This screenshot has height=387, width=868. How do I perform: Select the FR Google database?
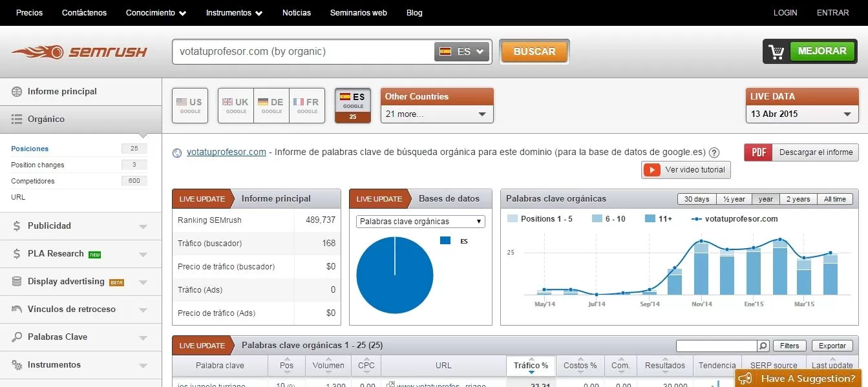click(307, 105)
